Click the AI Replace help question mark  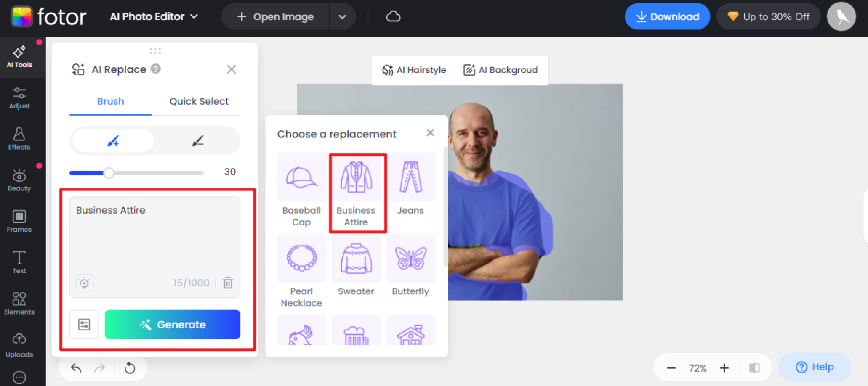coord(156,69)
